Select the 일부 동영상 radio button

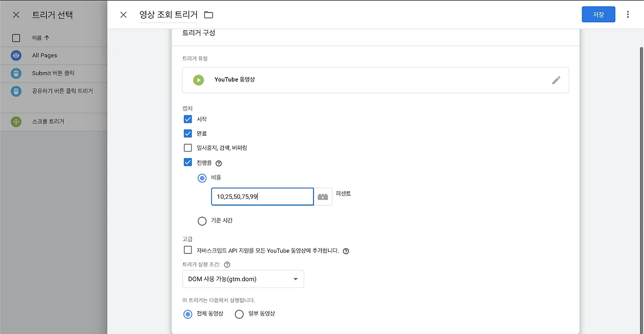click(239, 314)
